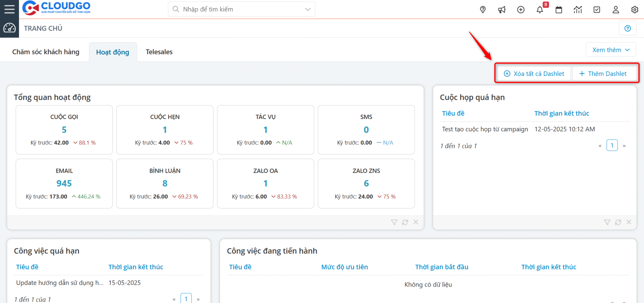Open the reports chart icon
This screenshot has width=644, height=303.
click(578, 10)
